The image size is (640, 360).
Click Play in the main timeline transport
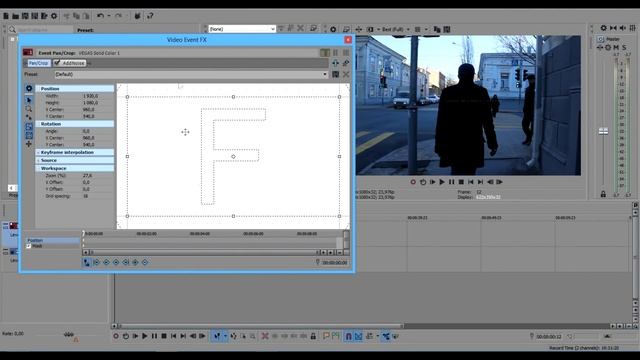pos(144,336)
